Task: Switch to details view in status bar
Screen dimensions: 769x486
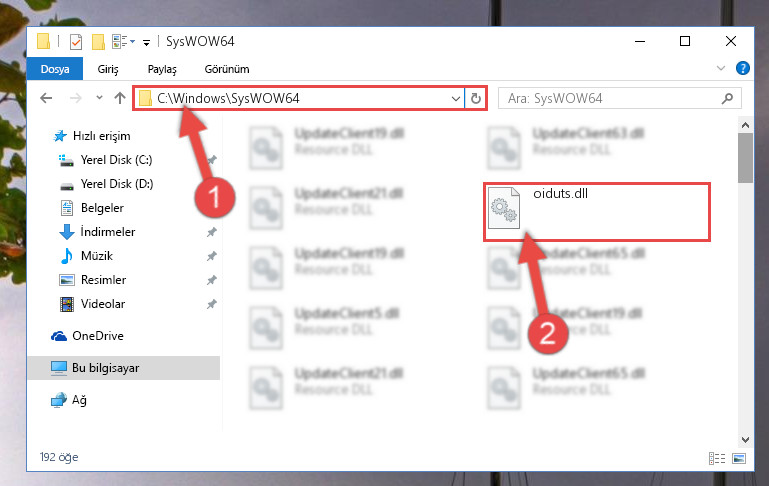Action: click(717, 459)
